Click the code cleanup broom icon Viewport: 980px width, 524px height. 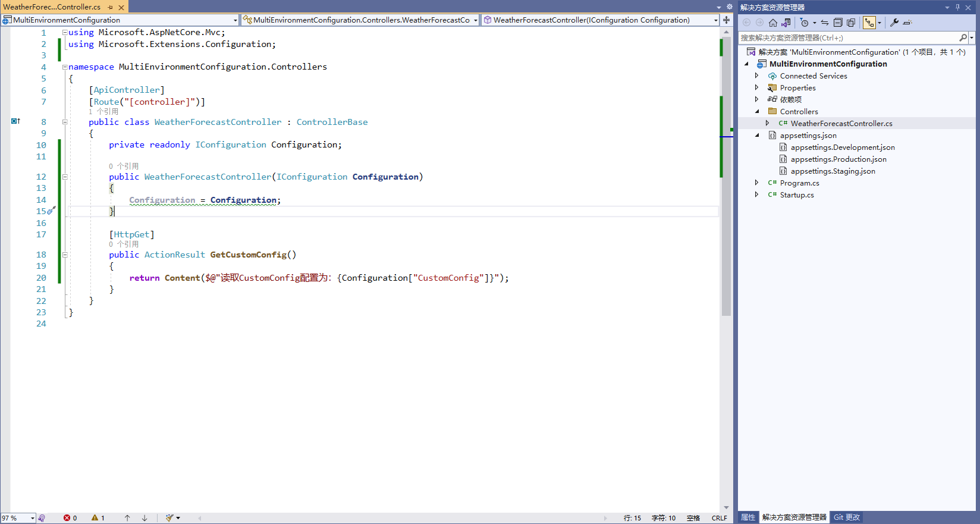click(169, 518)
